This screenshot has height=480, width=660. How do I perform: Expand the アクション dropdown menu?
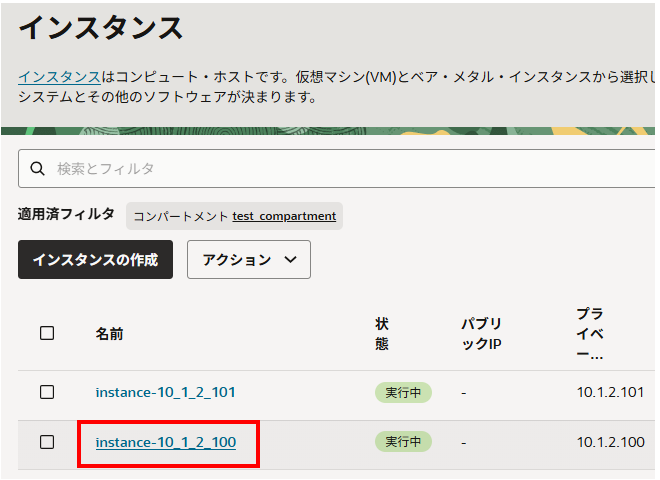tap(249, 259)
